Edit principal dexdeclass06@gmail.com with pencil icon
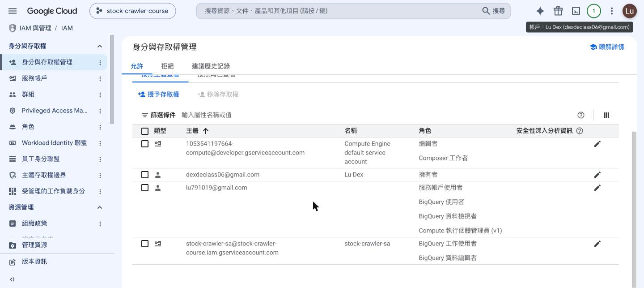Image resolution: width=644 pixels, height=288 pixels. [597, 175]
